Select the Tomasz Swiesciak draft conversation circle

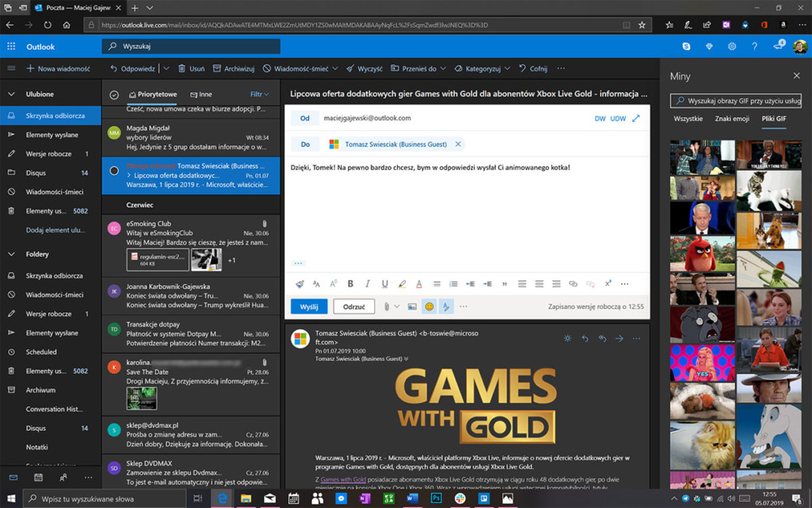point(114,171)
